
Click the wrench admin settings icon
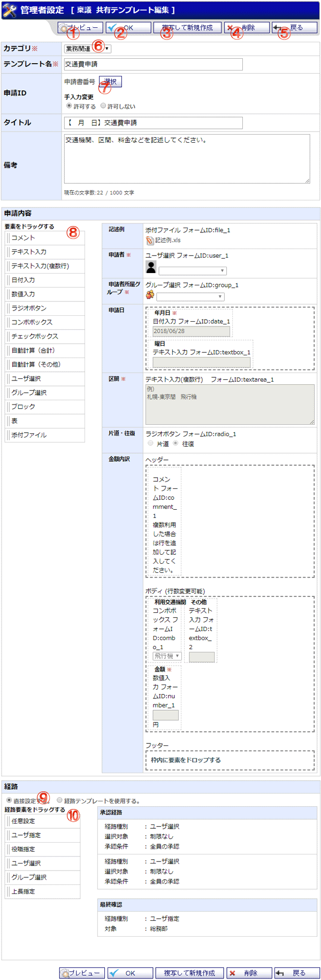[x=10, y=10]
